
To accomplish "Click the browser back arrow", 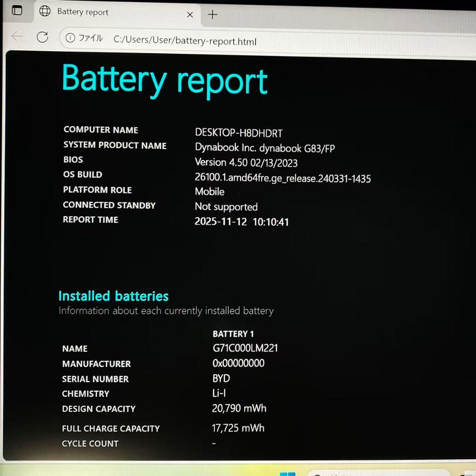I will click(x=17, y=37).
